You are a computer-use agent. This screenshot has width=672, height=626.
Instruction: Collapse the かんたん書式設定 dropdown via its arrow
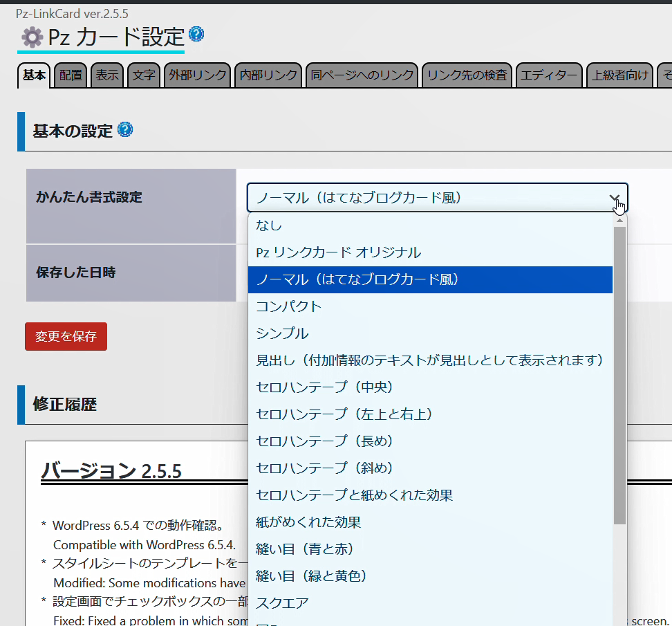615,198
